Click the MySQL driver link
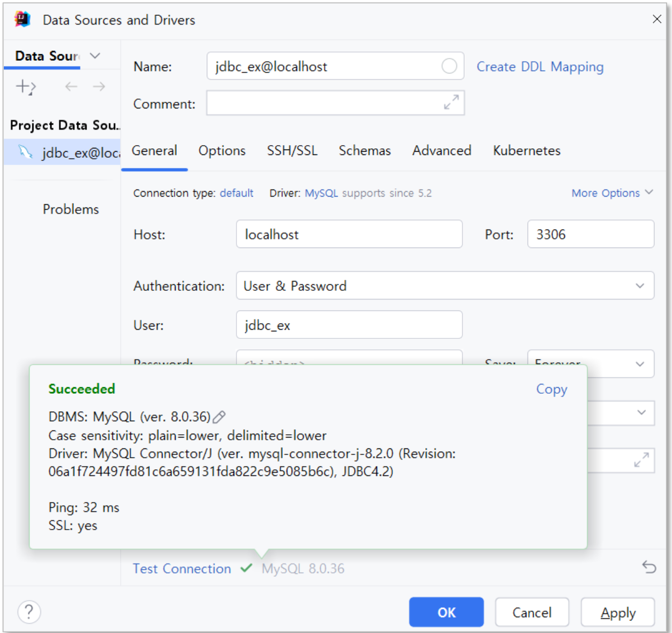The width and height of the screenshot is (672, 633). point(321,193)
